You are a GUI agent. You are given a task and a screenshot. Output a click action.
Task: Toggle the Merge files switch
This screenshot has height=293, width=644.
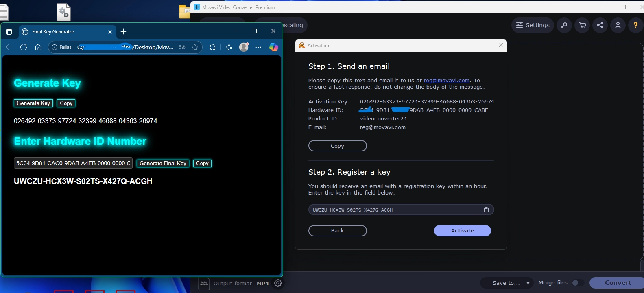(577, 283)
